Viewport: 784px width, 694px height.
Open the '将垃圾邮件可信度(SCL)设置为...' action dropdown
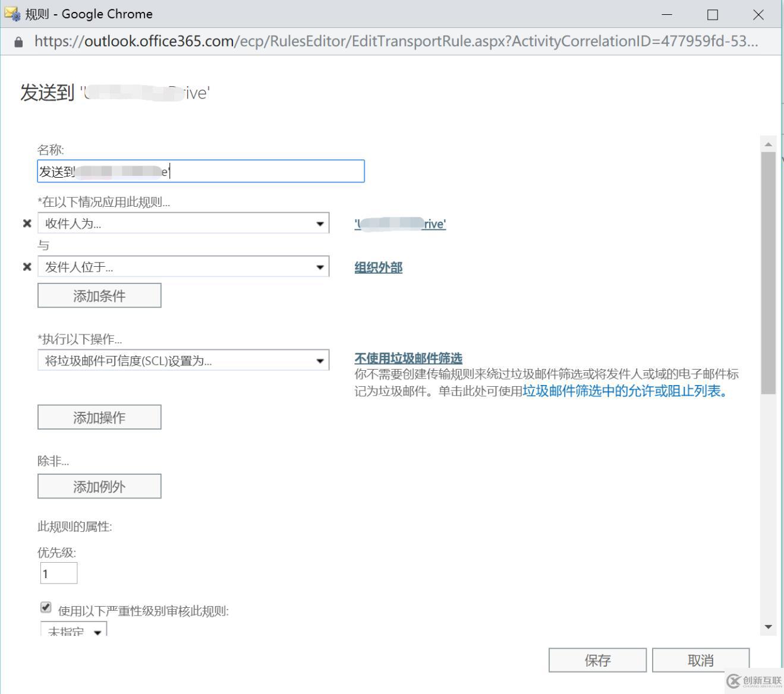pos(183,361)
